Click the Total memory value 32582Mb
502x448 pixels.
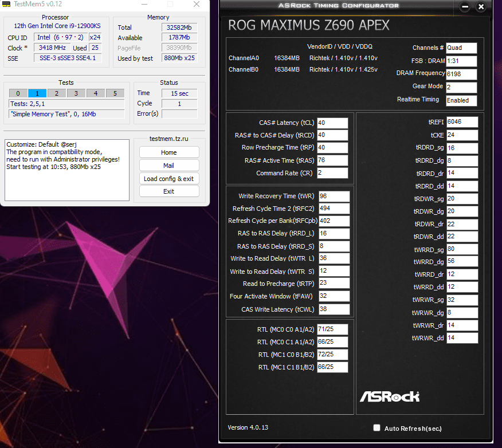179,27
